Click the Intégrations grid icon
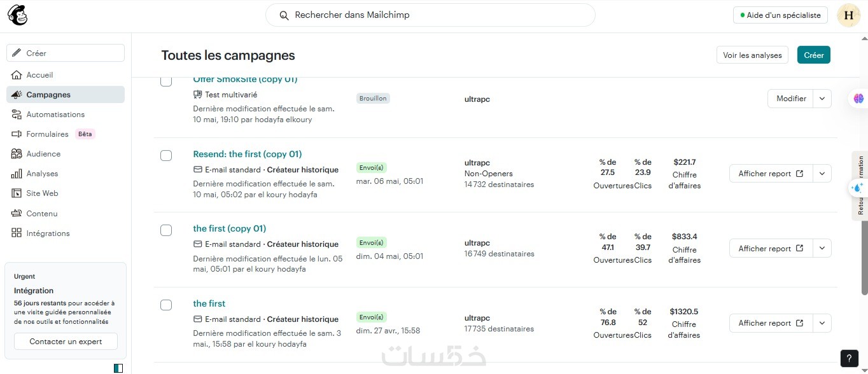This screenshot has width=868, height=374. tap(17, 233)
